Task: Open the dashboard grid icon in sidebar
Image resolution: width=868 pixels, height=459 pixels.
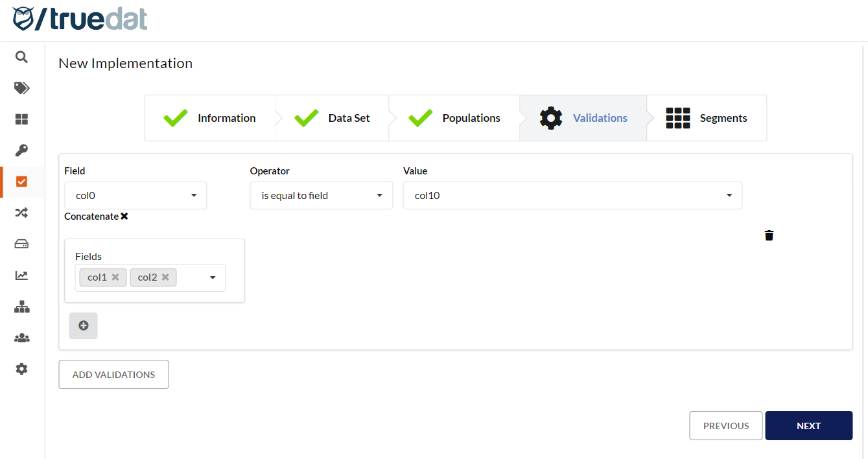Action: point(21,119)
